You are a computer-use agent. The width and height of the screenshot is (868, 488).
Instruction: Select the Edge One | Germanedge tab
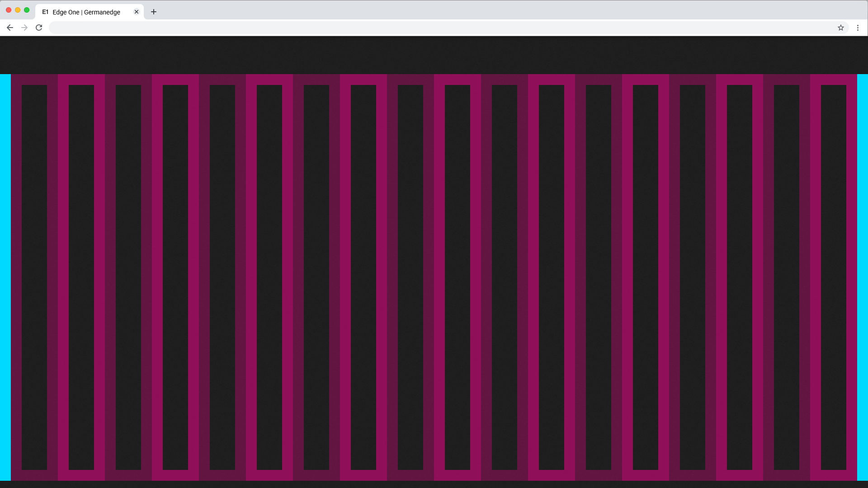86,12
